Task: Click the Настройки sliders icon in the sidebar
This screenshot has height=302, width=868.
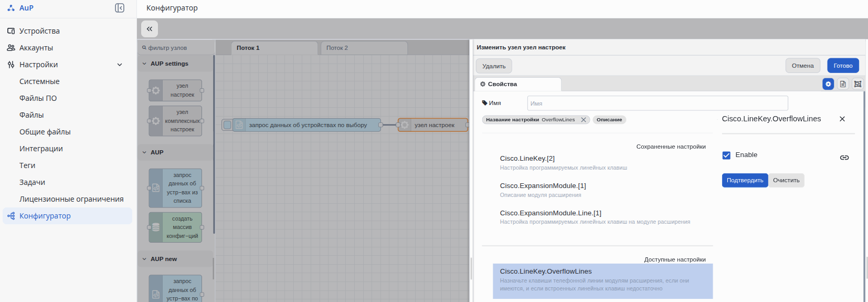Action: pyautogui.click(x=11, y=65)
